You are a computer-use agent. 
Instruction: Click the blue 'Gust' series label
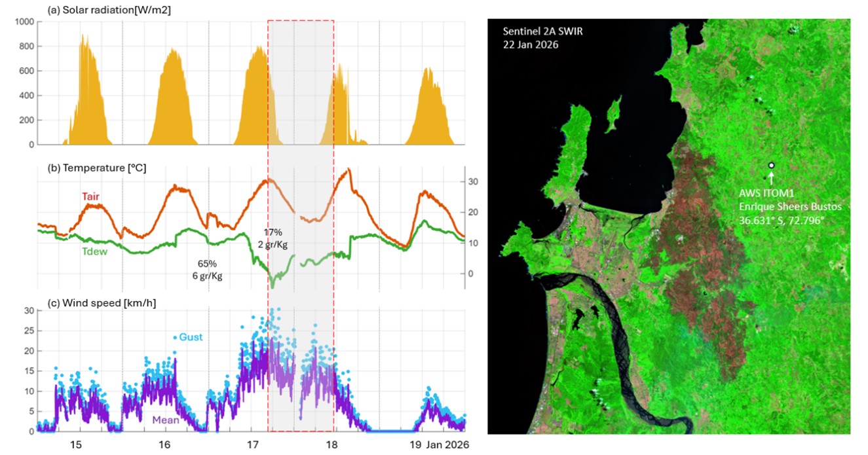pyautogui.click(x=191, y=337)
